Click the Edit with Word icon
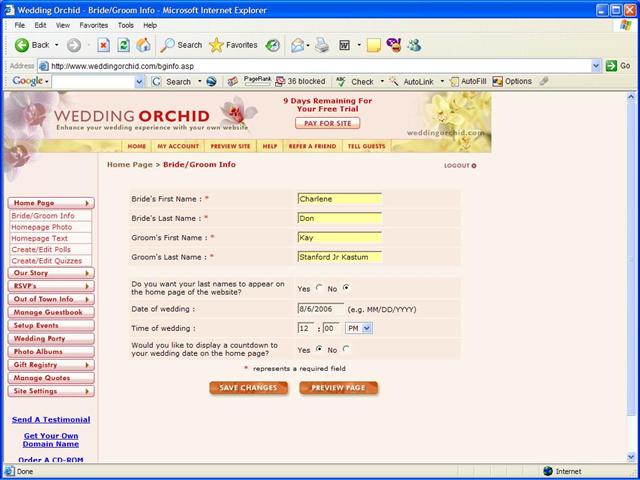Image resolution: width=640 pixels, height=480 pixels. click(x=344, y=45)
